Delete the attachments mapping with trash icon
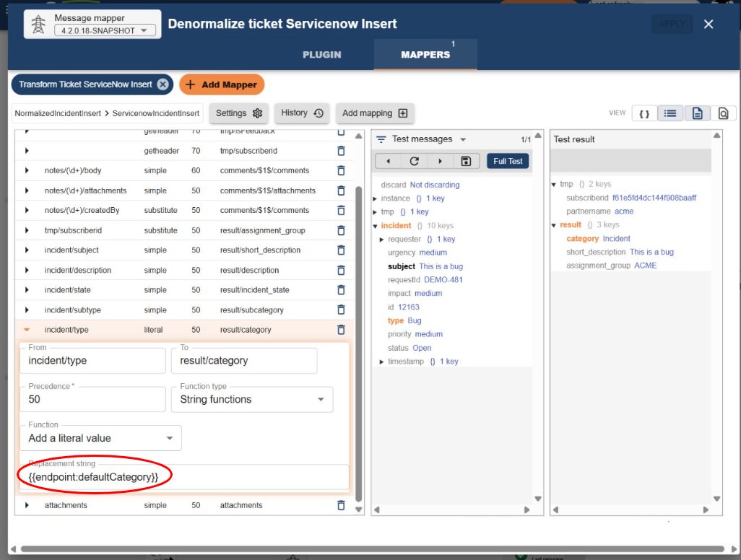The height and width of the screenshot is (560, 741). point(340,505)
